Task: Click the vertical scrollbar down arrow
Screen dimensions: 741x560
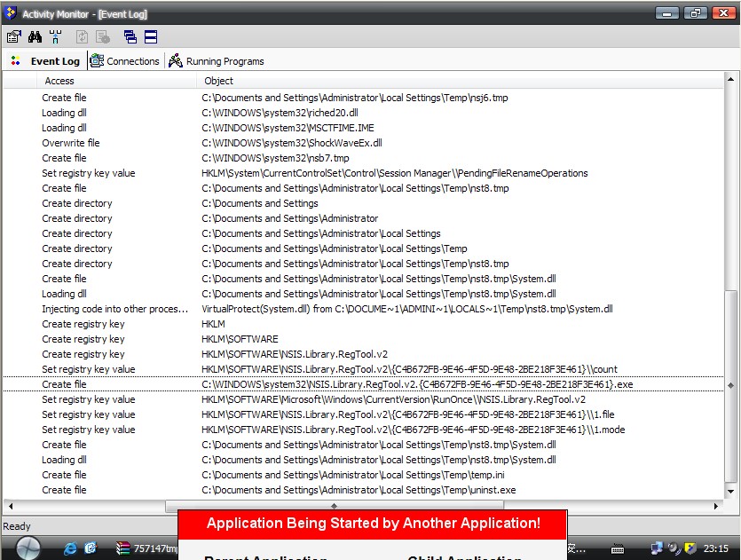Action: (x=730, y=492)
